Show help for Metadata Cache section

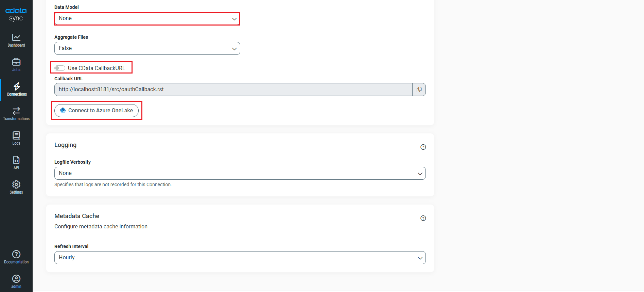point(423,218)
